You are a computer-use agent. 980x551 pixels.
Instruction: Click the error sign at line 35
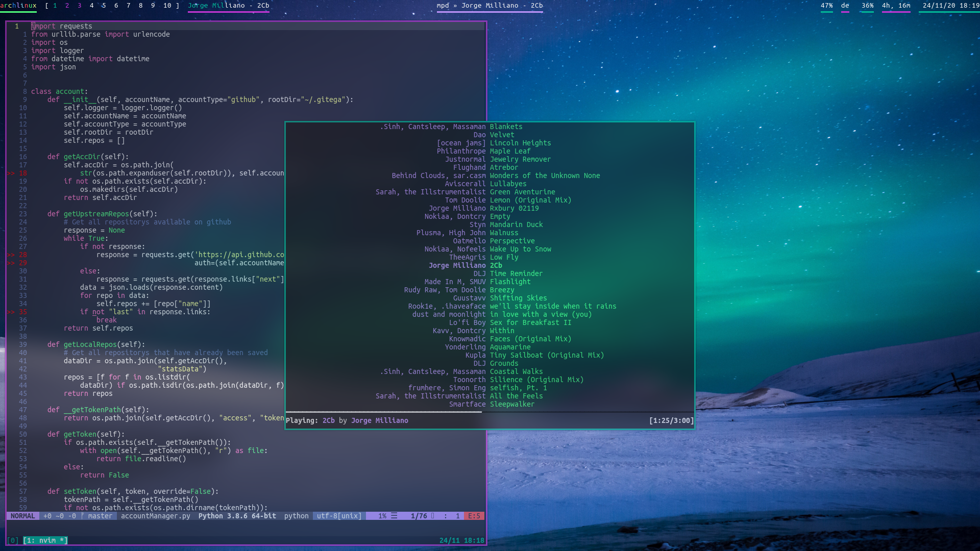pos(11,312)
